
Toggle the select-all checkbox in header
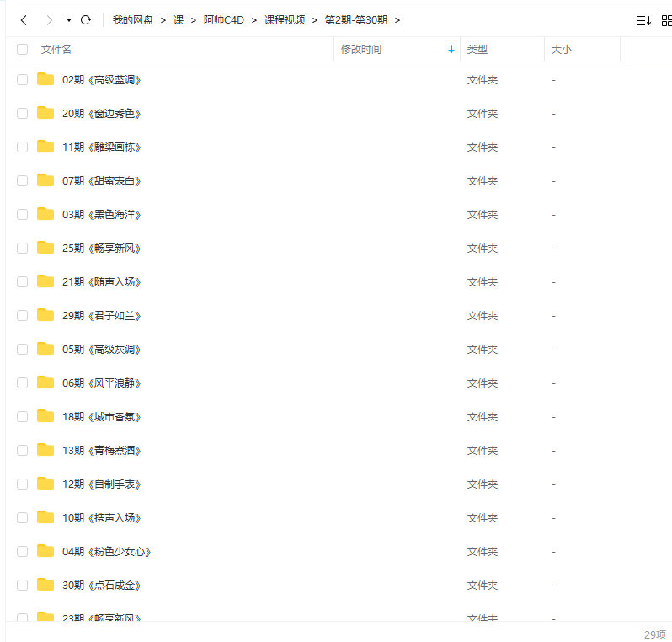(x=22, y=50)
